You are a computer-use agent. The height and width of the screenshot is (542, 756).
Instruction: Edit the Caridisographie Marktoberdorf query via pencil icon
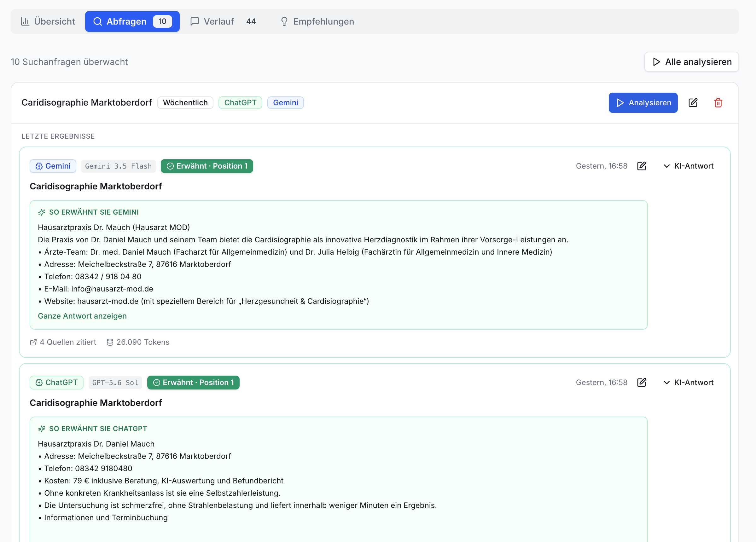click(693, 103)
